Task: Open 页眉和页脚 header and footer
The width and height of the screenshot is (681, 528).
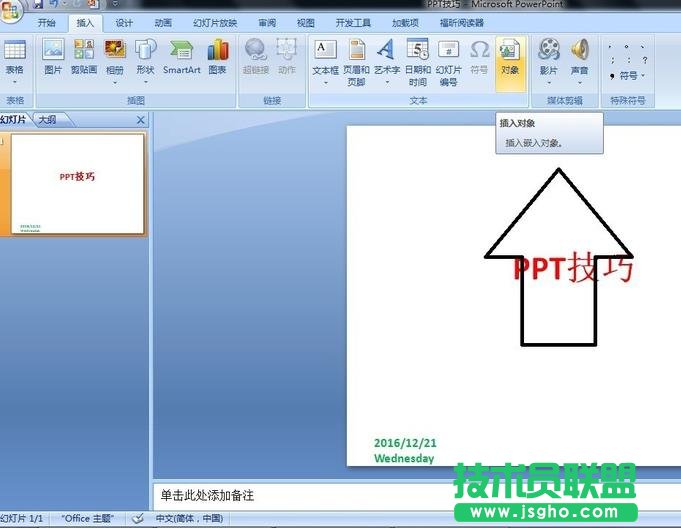Action: pos(357,50)
